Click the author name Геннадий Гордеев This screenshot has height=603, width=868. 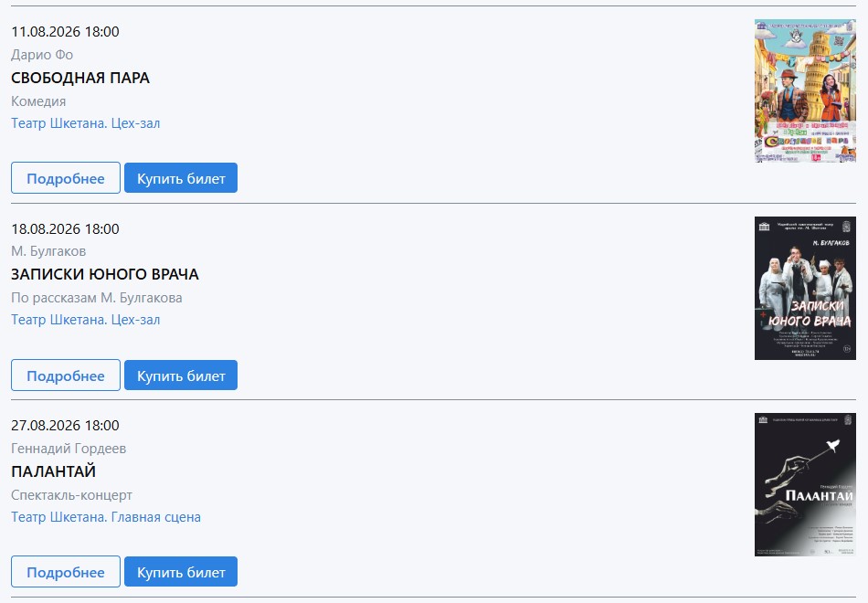click(69, 449)
